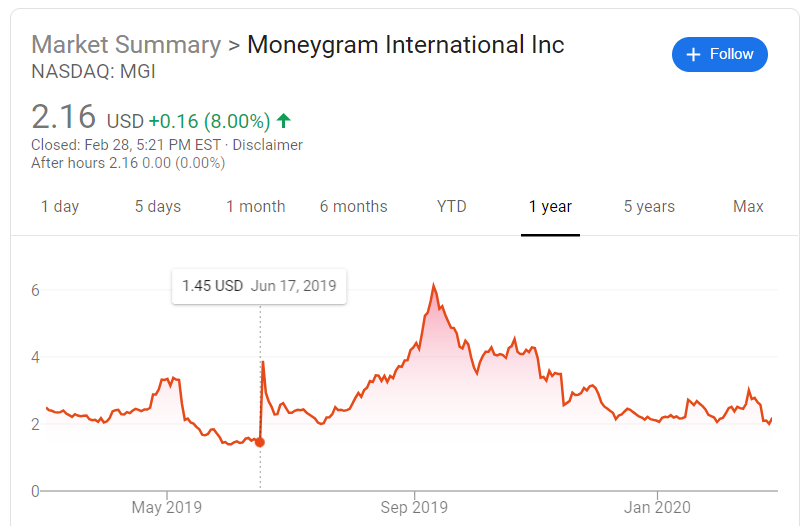Click the orange data point on chart
810x526 pixels.
(x=260, y=442)
